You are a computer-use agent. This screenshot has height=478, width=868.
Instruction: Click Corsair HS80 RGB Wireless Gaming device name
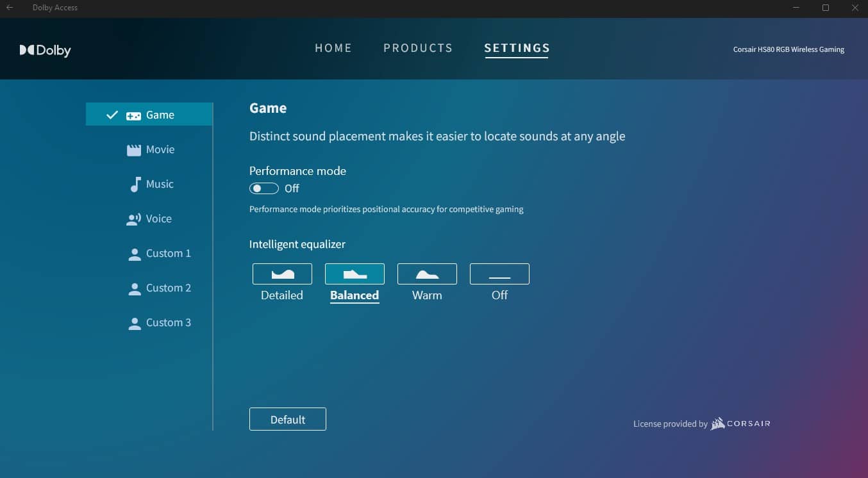click(x=789, y=49)
